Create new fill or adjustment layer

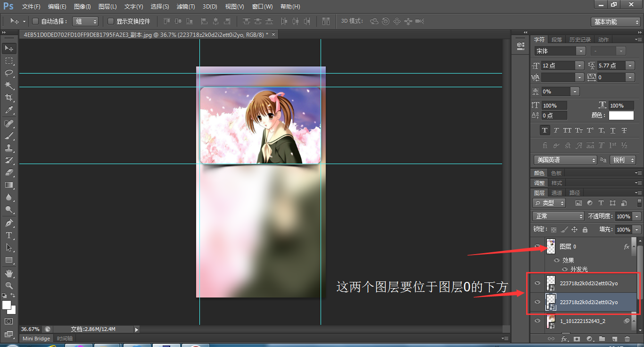pos(589,339)
